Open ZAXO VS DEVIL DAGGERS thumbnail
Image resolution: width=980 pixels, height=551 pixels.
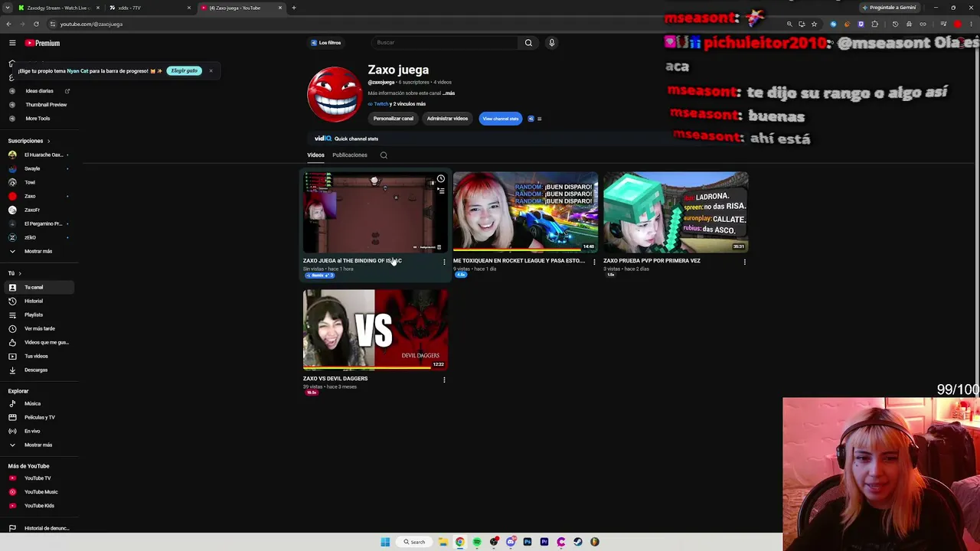click(375, 330)
